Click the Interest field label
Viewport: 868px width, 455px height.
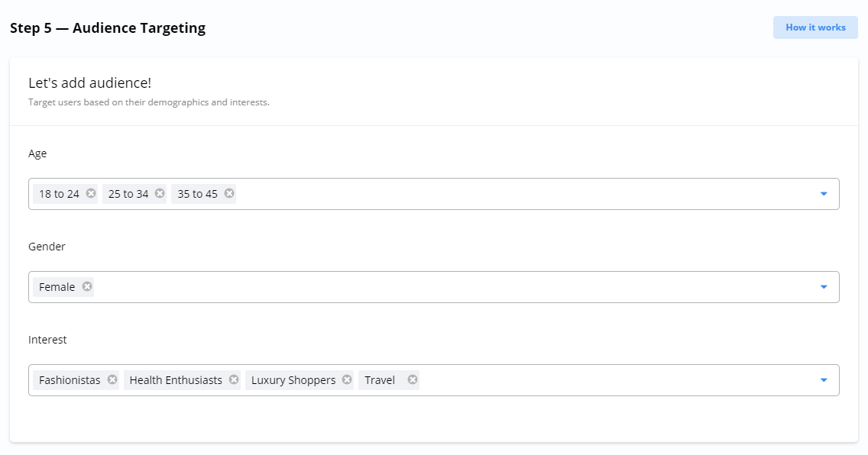coord(47,340)
